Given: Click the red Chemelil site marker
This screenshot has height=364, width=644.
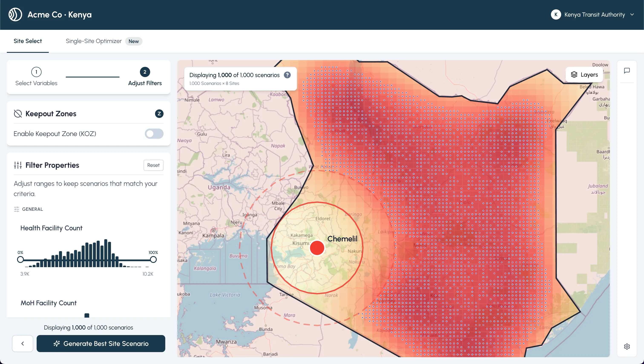Looking at the screenshot, I should coord(317,248).
